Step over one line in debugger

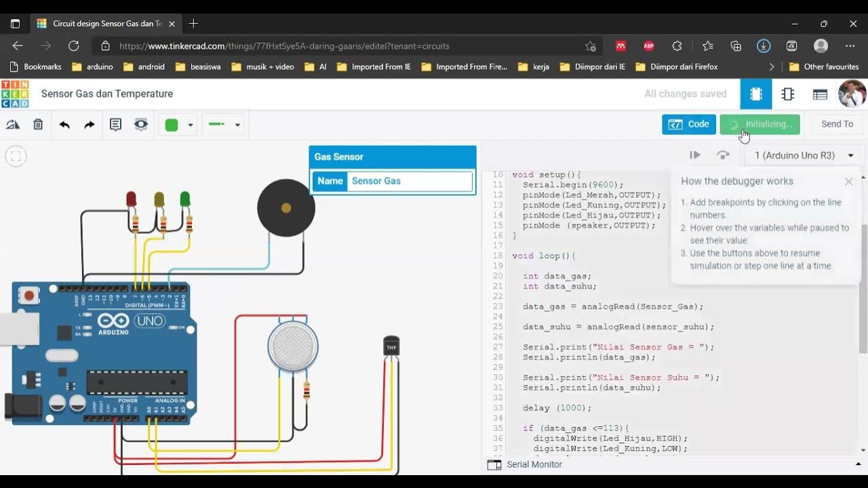(724, 155)
